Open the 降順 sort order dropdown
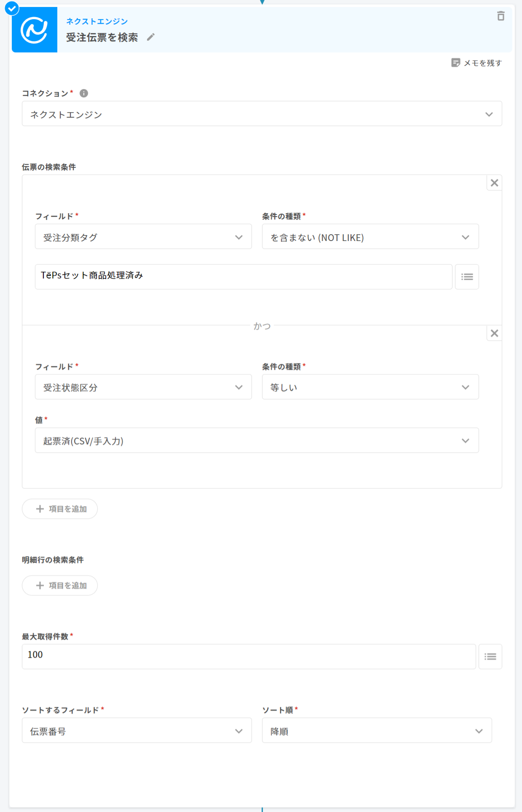522x812 pixels. (x=377, y=730)
